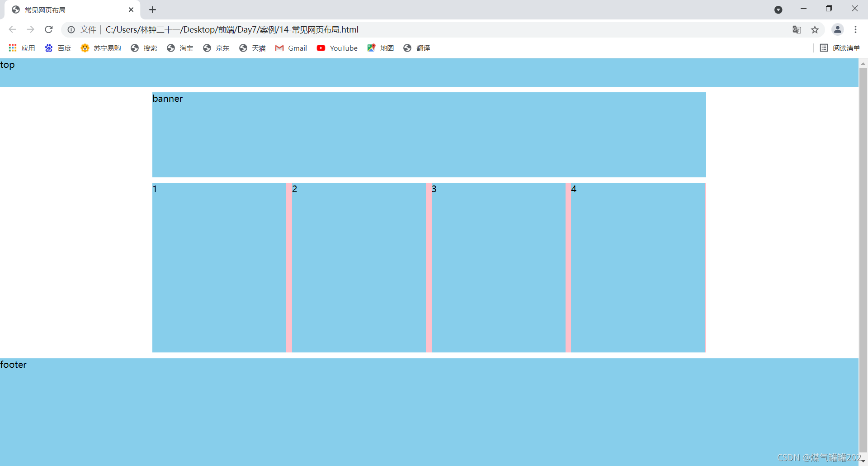The image size is (868, 466).
Task: Open the 应用 apps grid shortcut
Action: [x=22, y=48]
